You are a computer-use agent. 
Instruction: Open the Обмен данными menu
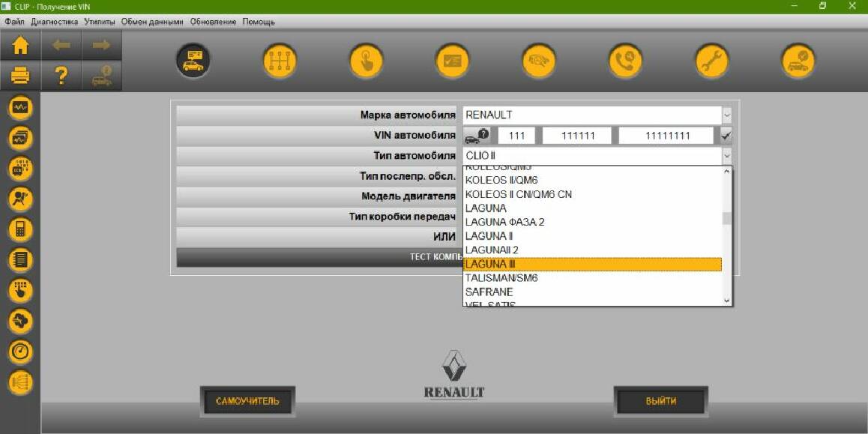pyautogui.click(x=152, y=22)
